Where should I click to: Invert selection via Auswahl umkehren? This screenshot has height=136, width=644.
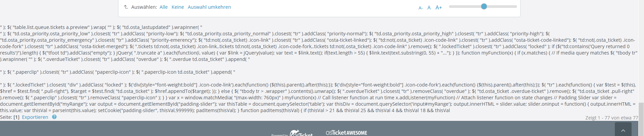click(209, 7)
